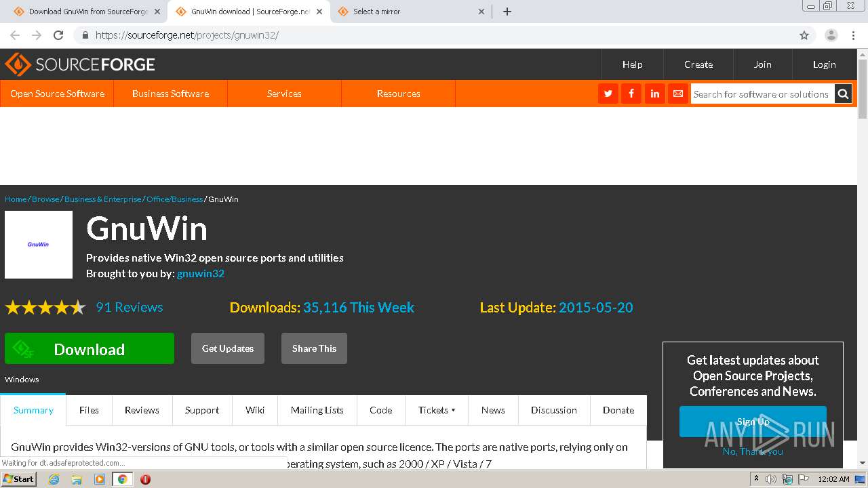
Task: Click the green Download button
Action: click(90, 348)
